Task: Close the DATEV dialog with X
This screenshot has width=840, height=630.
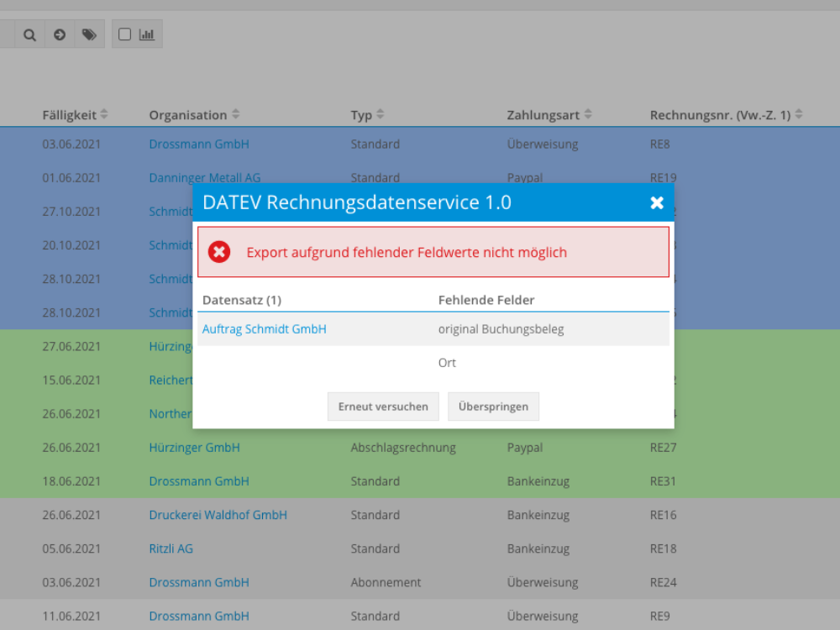Action: [657, 202]
